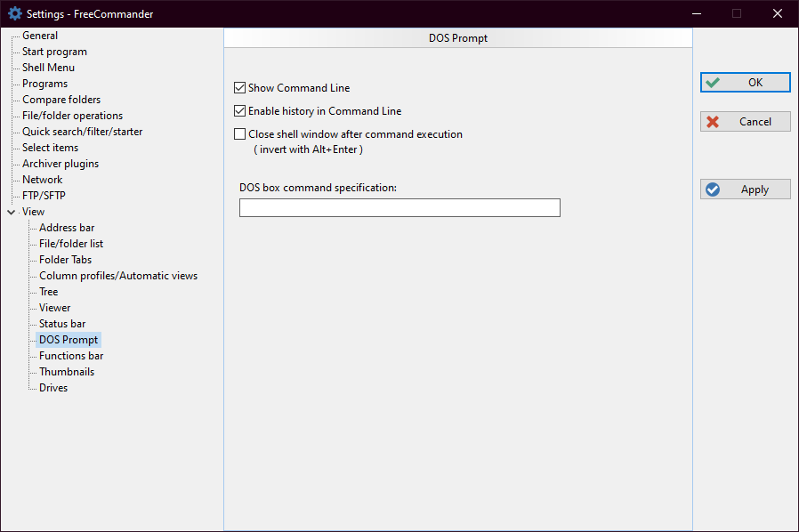Open Quick search/filter/starter settings
The width and height of the screenshot is (799, 532).
click(82, 132)
